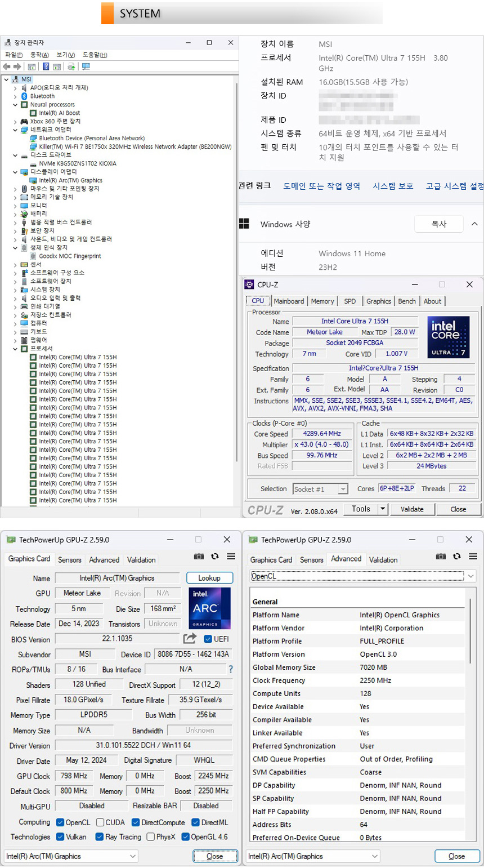The width and height of the screenshot is (484, 868).
Task: Click the Validate button in CPU-Z
Action: 412,509
